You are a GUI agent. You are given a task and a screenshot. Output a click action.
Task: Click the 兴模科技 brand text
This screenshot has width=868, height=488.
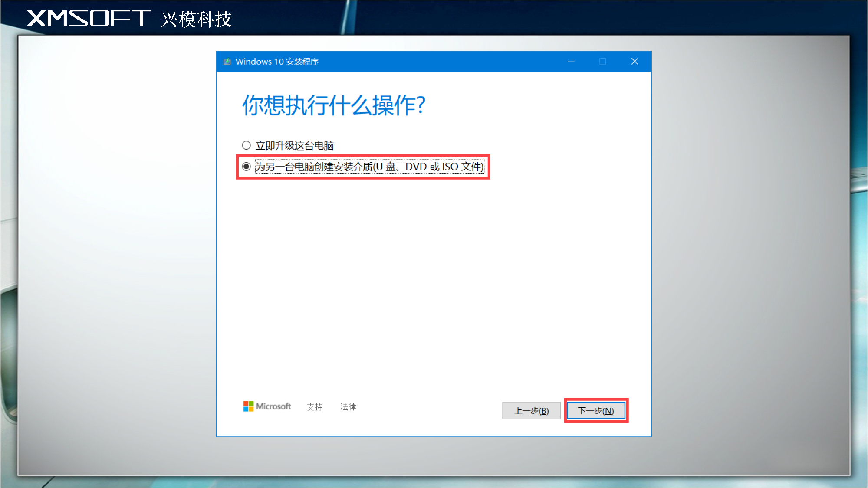click(x=196, y=19)
